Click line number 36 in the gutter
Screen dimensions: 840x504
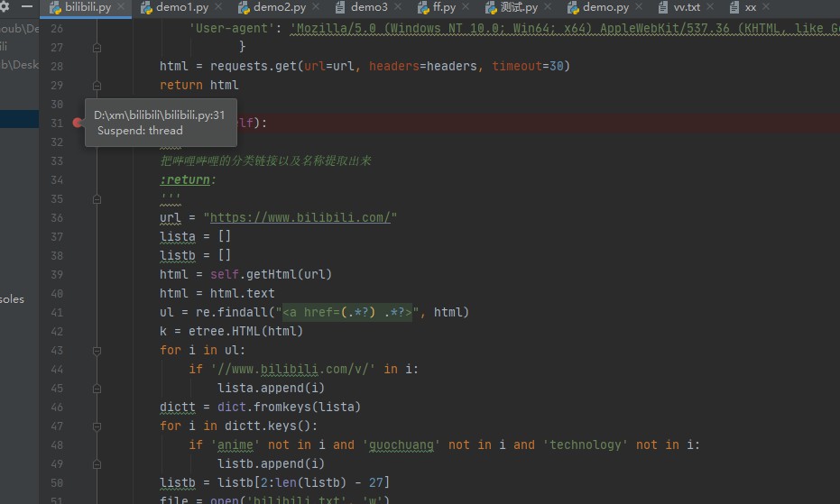pyautogui.click(x=57, y=218)
